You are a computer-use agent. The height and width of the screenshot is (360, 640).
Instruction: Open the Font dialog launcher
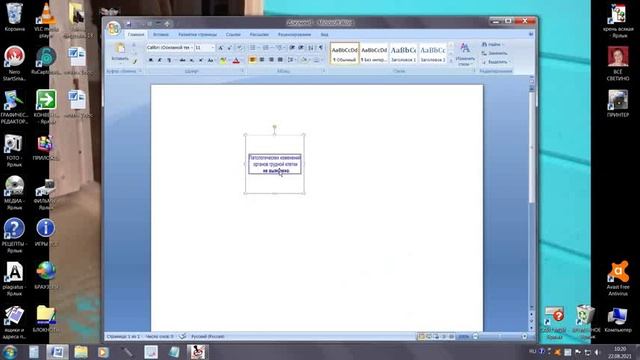tap(242, 70)
